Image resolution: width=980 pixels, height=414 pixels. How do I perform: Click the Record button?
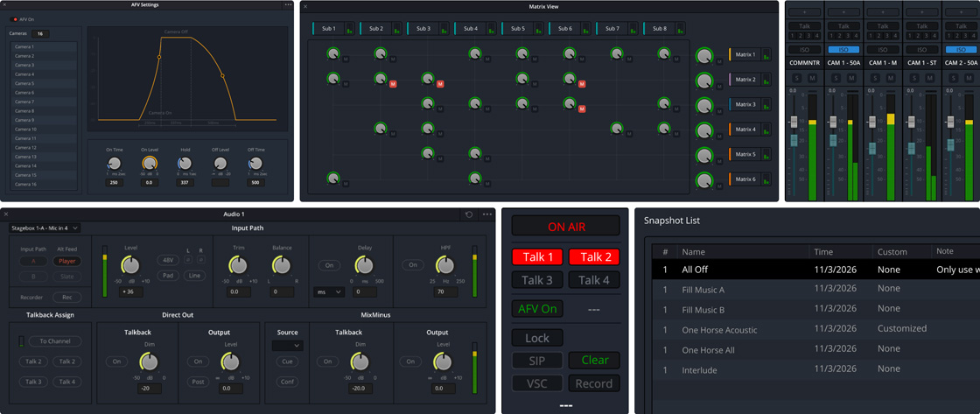pyautogui.click(x=593, y=383)
